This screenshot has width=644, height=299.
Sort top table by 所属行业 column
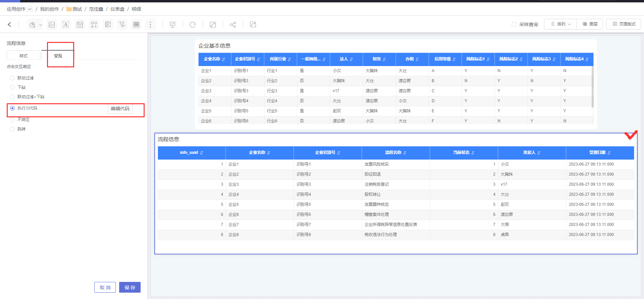(x=289, y=59)
